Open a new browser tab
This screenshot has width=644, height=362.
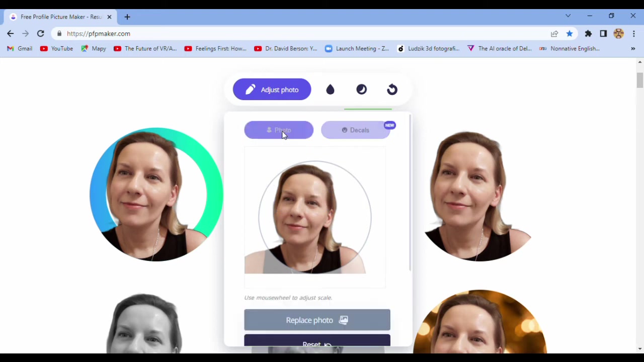click(127, 17)
